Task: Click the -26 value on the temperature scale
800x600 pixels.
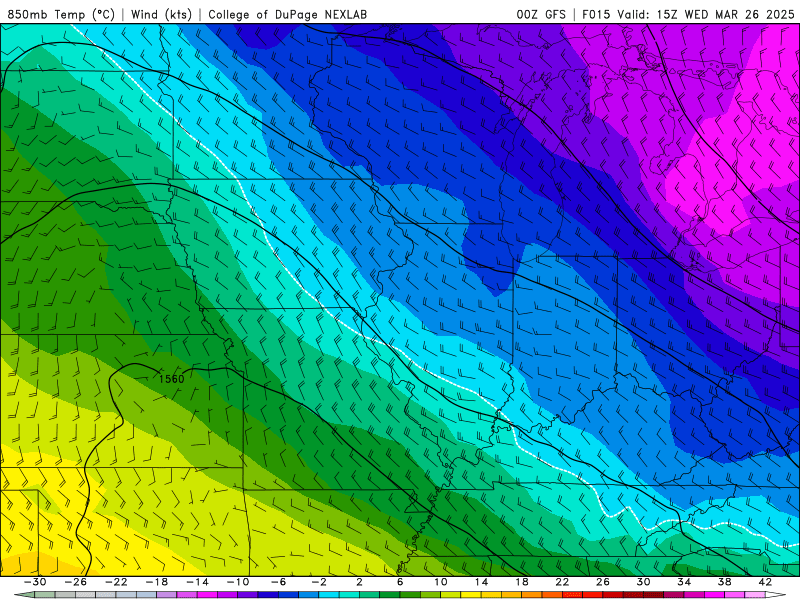Action: [76, 582]
